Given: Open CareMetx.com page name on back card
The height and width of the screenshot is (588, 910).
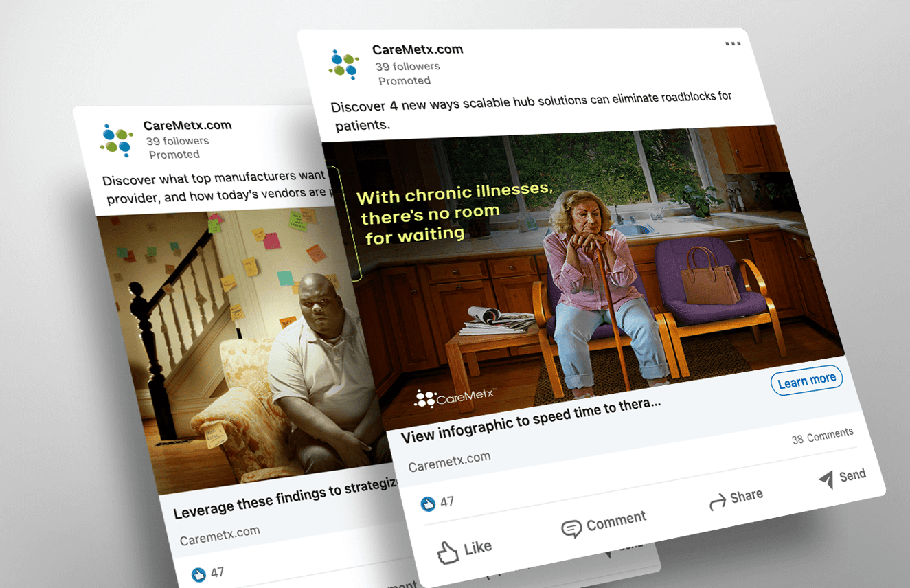Looking at the screenshot, I should pyautogui.click(x=187, y=125).
